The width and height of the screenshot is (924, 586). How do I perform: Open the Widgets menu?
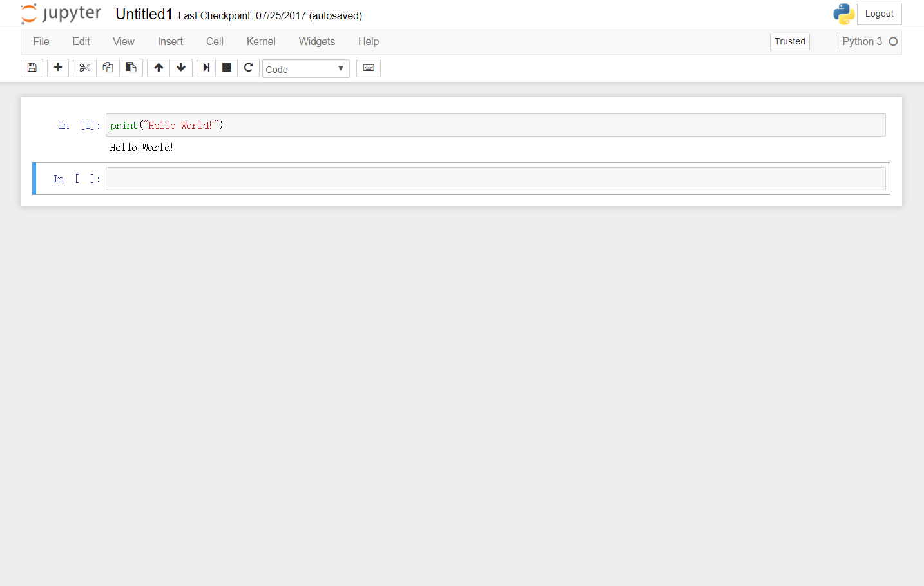point(316,42)
